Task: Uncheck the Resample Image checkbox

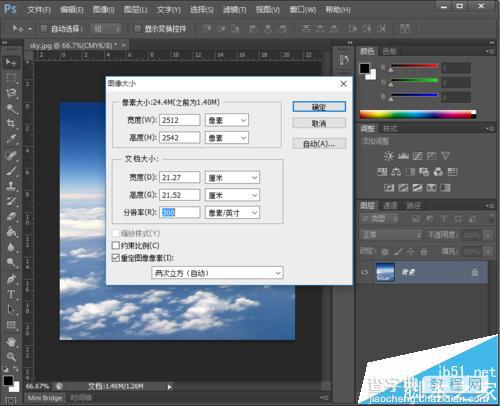Action: click(116, 258)
